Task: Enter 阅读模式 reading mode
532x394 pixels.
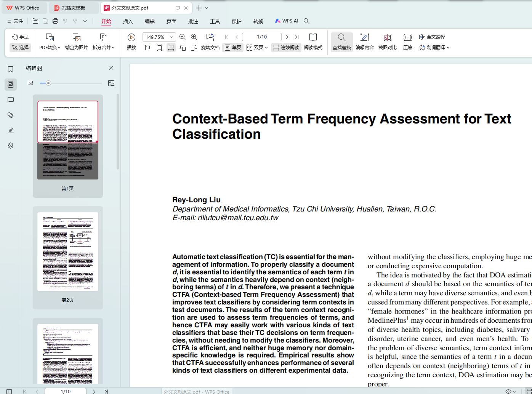Action: coord(313,42)
